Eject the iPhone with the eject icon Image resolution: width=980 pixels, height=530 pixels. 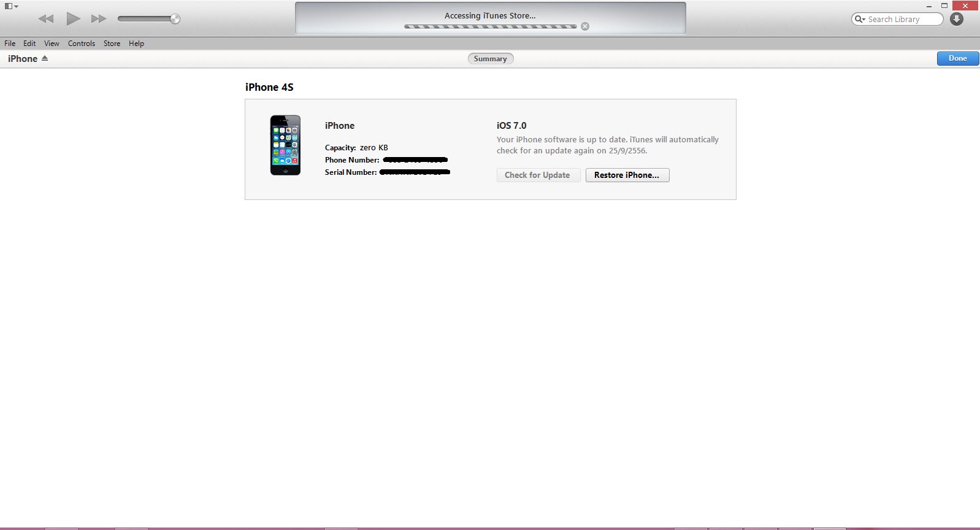[45, 58]
